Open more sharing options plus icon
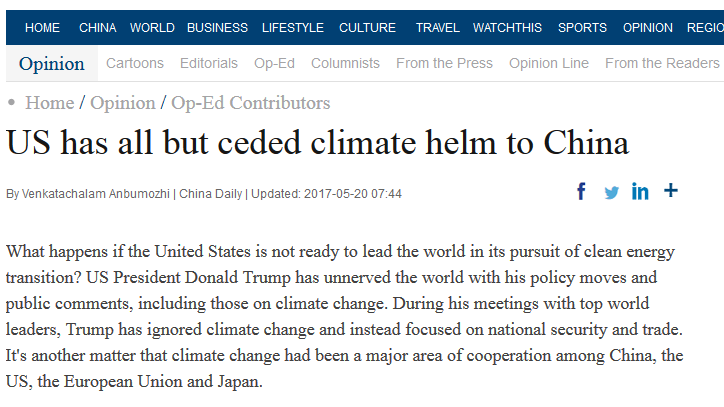The height and width of the screenshot is (407, 724). [671, 190]
